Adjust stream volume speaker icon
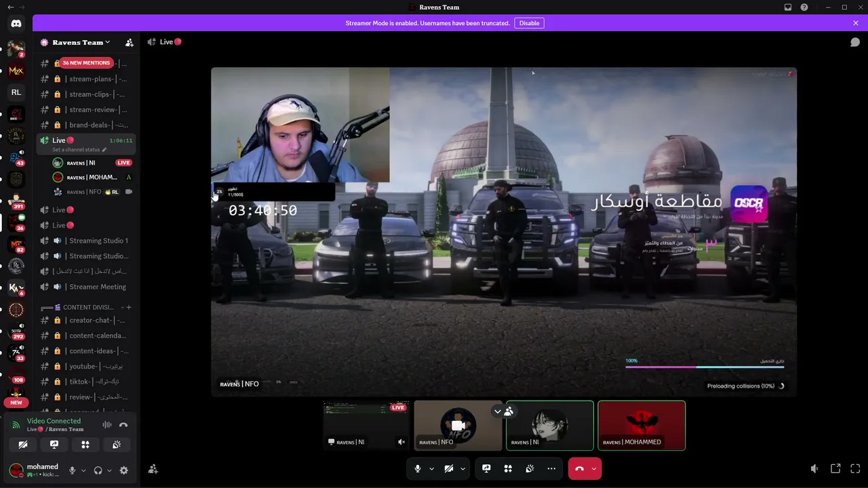The height and width of the screenshot is (488, 868). pos(814,468)
